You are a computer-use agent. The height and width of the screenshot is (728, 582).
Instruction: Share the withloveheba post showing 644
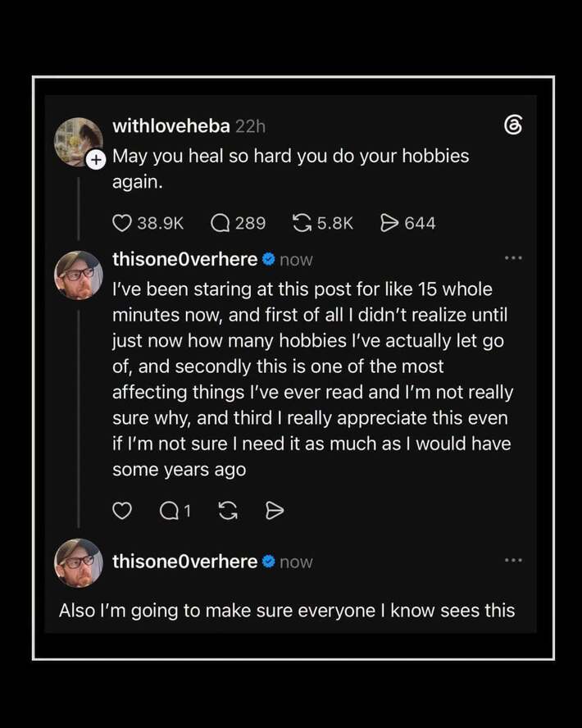point(389,223)
